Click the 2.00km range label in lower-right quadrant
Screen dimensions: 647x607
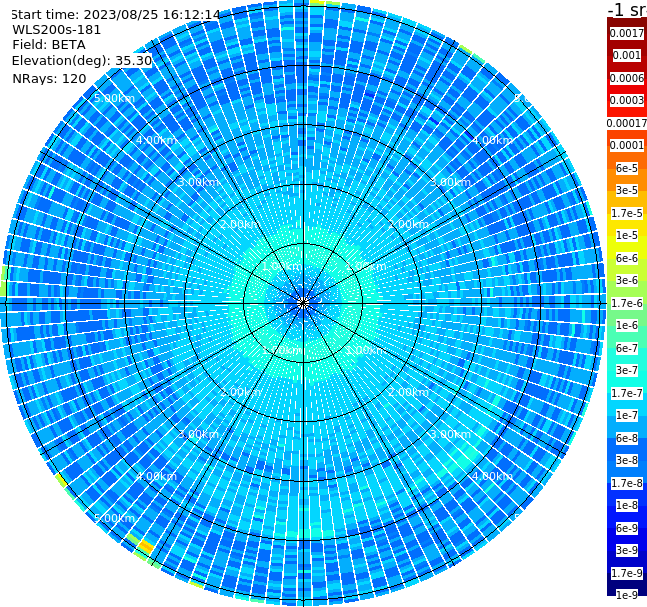click(409, 392)
